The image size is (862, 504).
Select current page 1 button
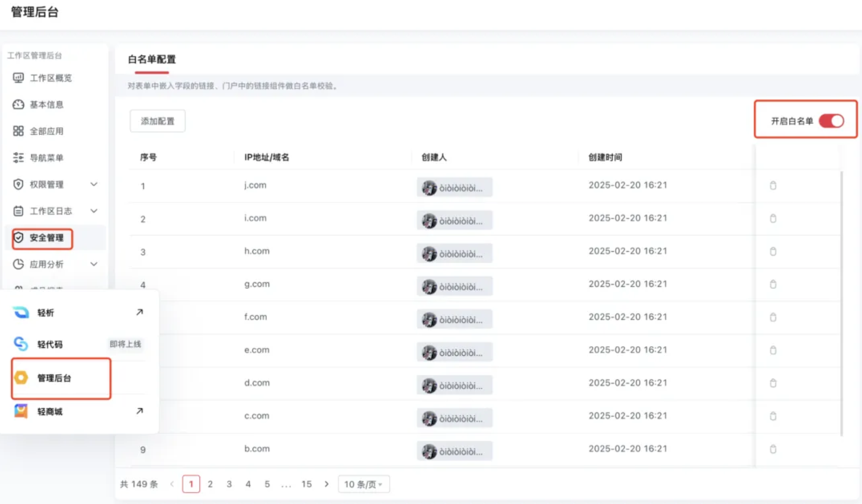(191, 484)
